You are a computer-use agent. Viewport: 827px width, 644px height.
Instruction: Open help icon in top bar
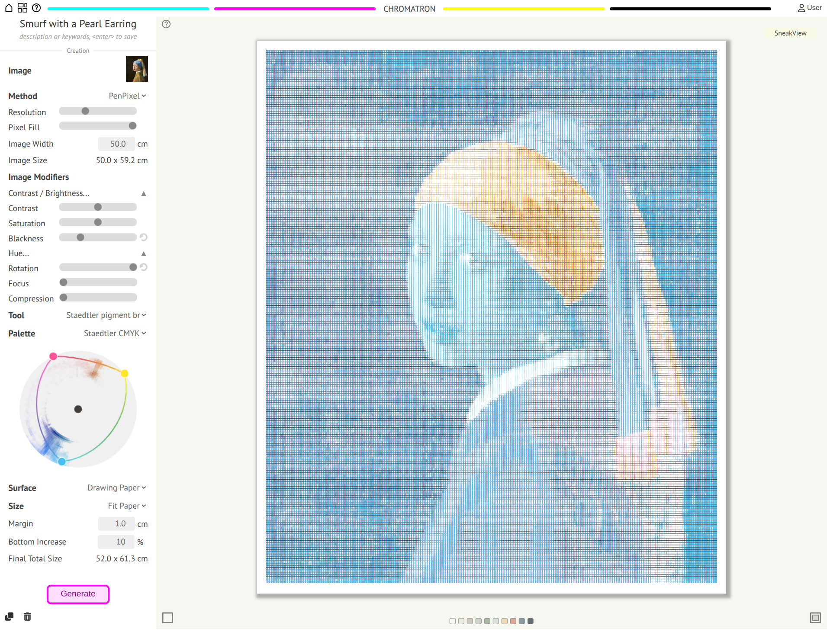pyautogui.click(x=37, y=8)
